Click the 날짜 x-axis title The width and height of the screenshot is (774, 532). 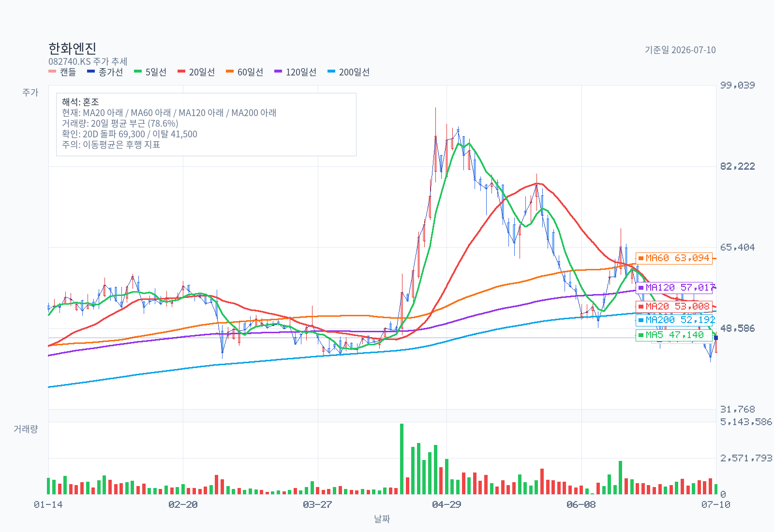click(382, 519)
